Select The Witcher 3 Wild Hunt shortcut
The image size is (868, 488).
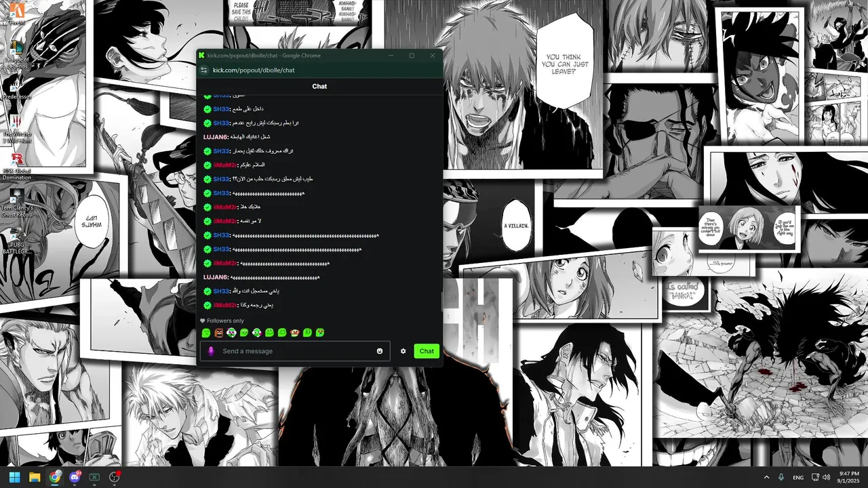tap(16, 128)
